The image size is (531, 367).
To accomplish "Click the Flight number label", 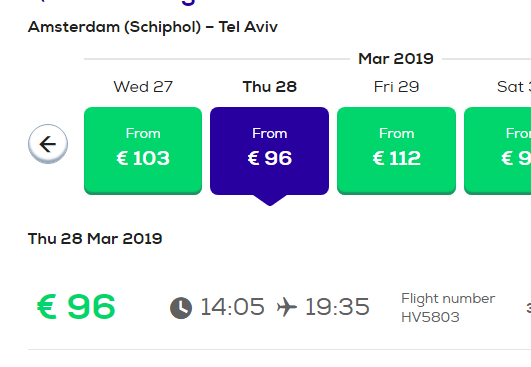I will (x=448, y=299).
